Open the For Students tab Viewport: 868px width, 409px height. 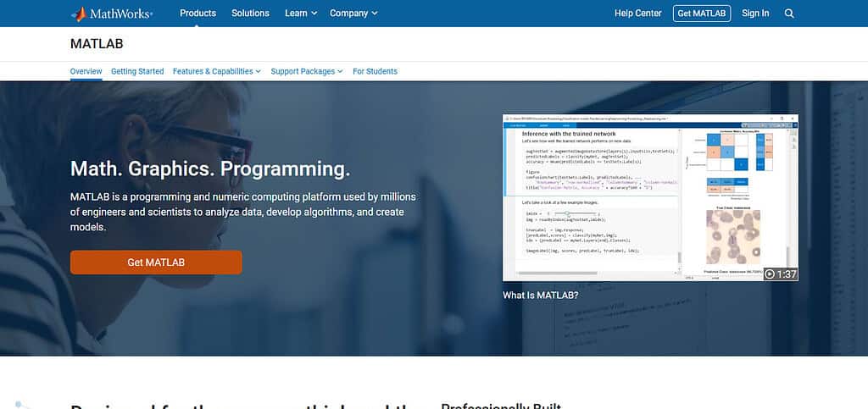point(375,71)
